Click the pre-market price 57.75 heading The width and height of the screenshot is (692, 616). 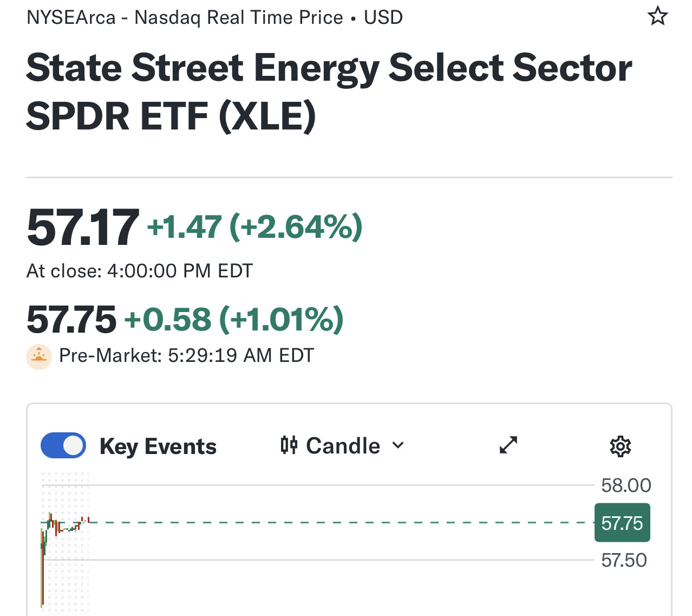point(71,319)
